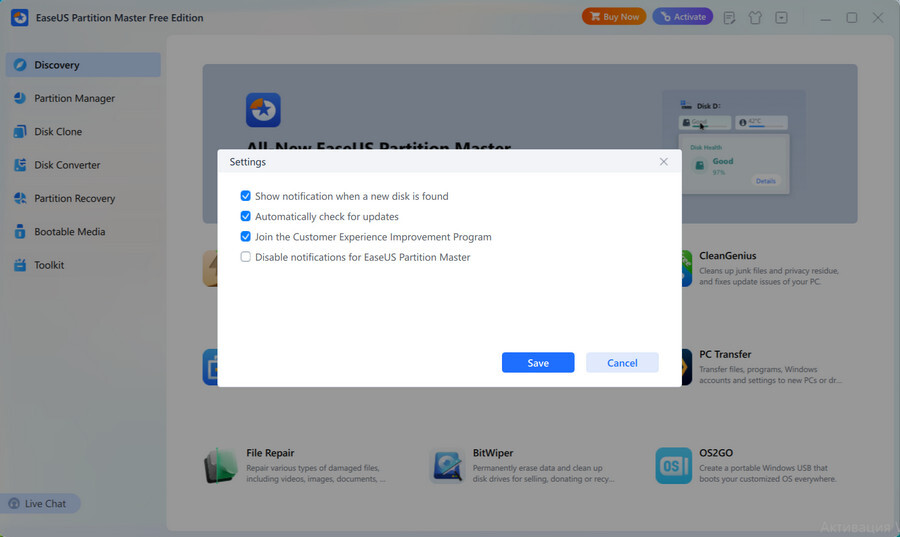Click the Buy Now button
The height and width of the screenshot is (537, 900).
pyautogui.click(x=614, y=17)
